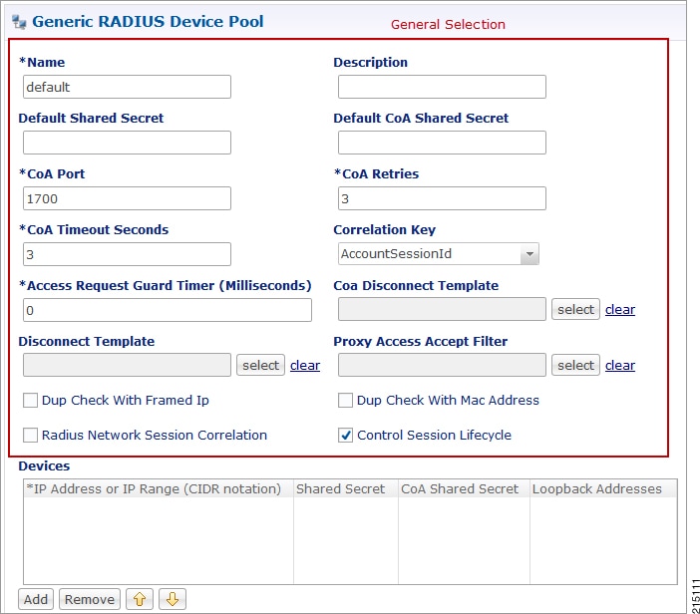Select a Disconnect Template

coord(260,365)
